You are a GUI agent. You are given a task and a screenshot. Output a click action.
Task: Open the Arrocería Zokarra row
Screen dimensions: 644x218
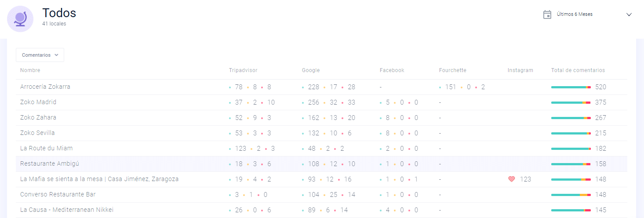coord(321,87)
